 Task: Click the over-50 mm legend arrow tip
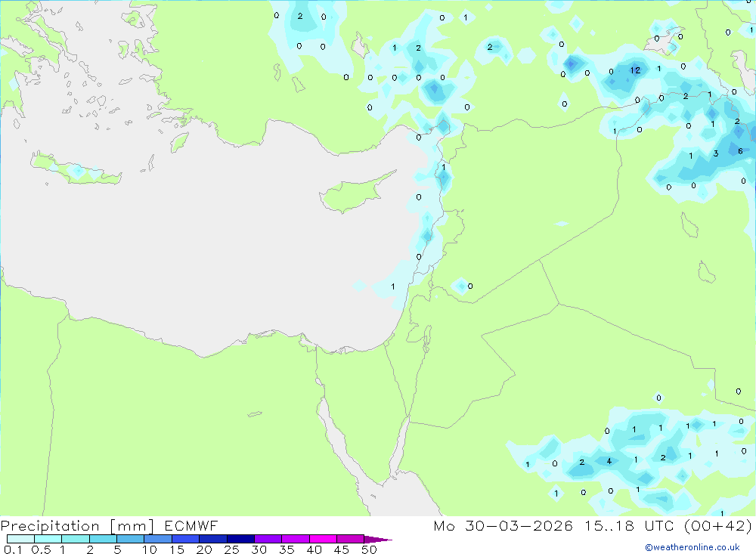coord(379,539)
